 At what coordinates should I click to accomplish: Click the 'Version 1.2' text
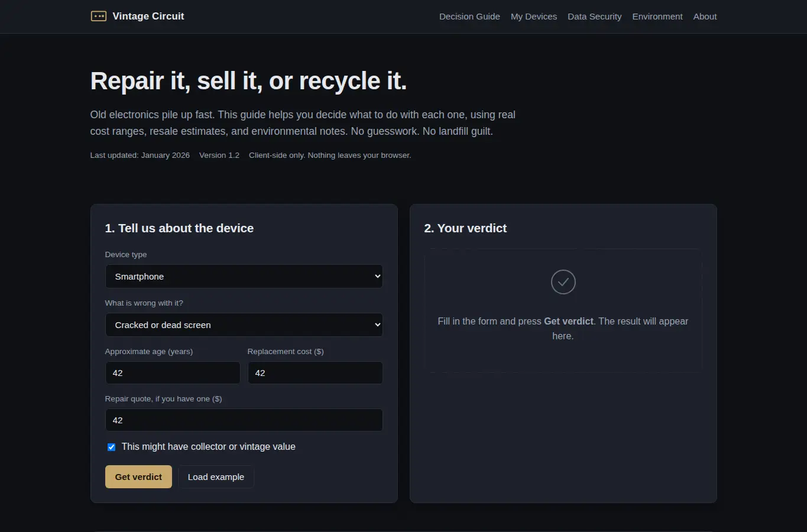click(x=219, y=155)
